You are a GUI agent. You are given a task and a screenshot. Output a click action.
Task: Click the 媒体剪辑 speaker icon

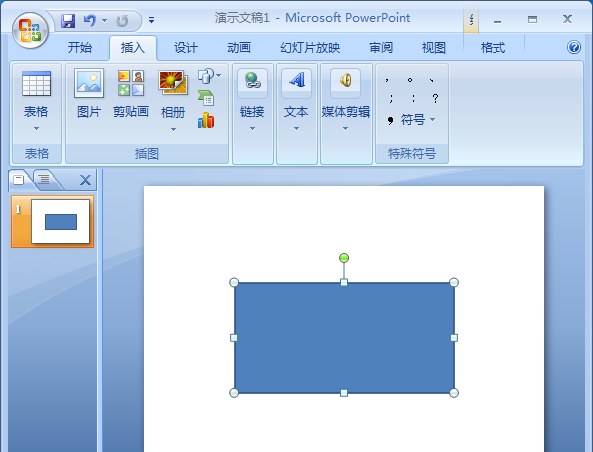coord(345,81)
